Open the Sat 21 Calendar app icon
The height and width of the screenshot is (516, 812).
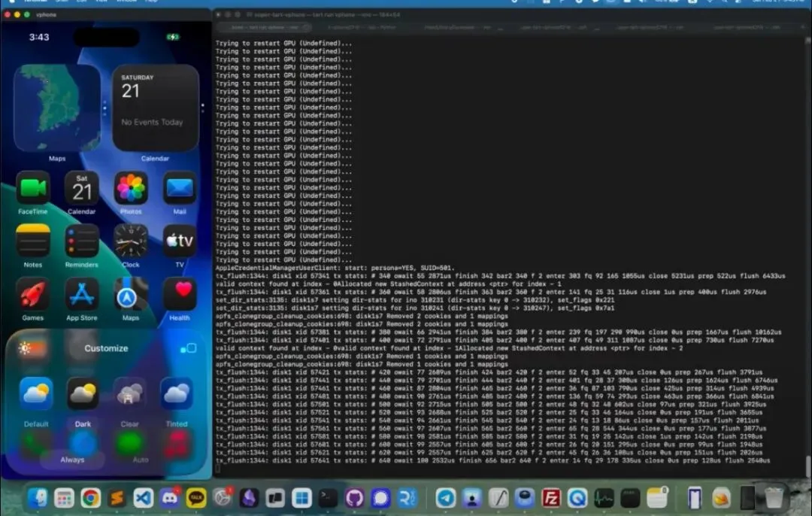point(82,189)
